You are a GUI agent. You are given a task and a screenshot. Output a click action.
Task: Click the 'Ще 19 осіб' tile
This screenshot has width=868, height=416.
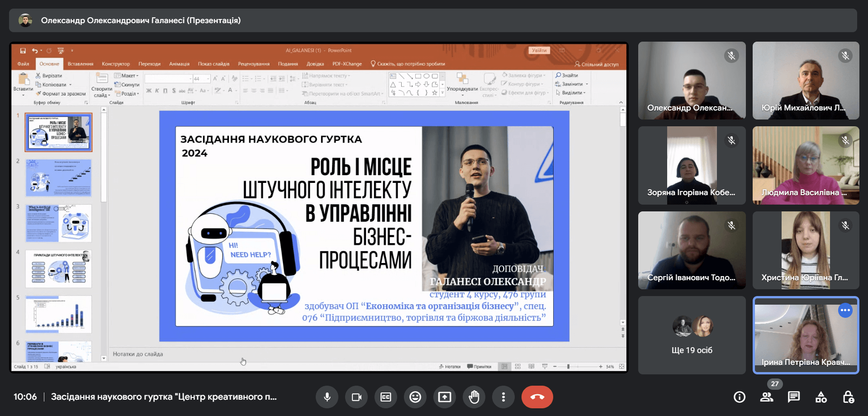[692, 335]
